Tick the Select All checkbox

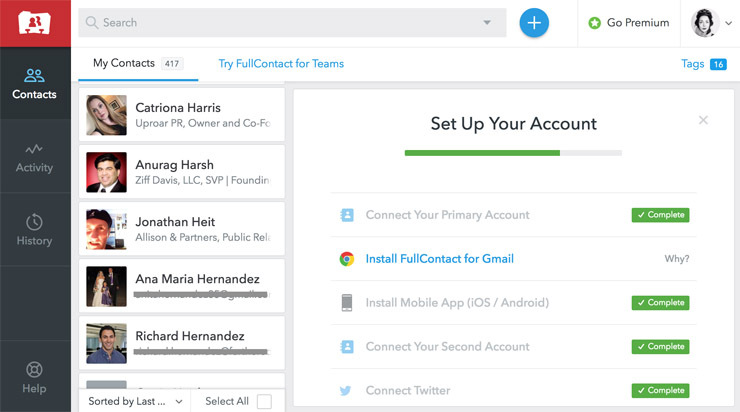tap(264, 402)
